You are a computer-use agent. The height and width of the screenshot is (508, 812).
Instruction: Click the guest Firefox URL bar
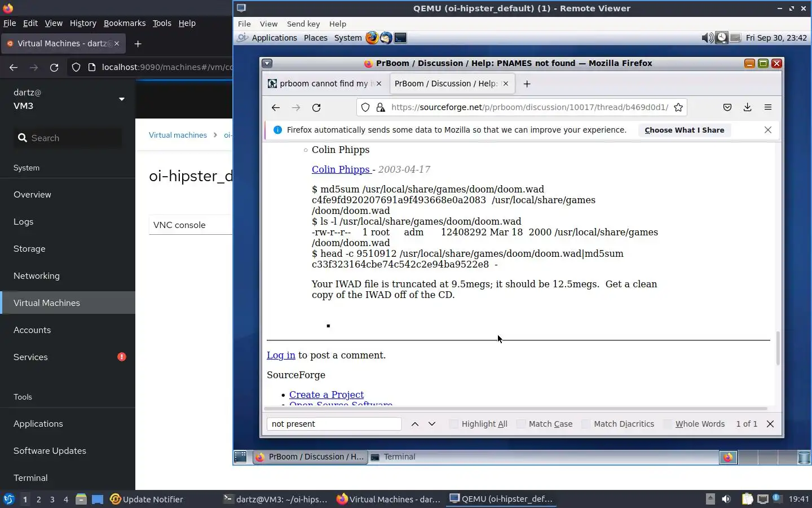tap(522, 107)
